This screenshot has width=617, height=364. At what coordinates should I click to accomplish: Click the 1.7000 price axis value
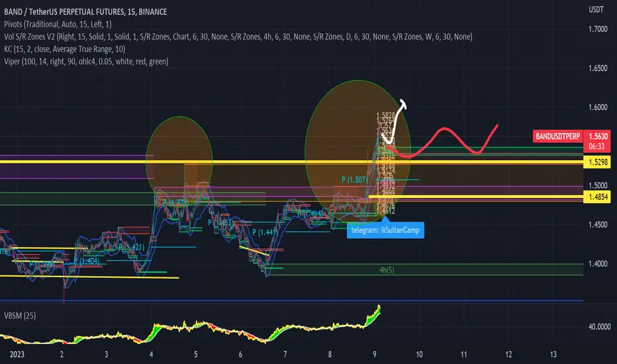(598, 29)
